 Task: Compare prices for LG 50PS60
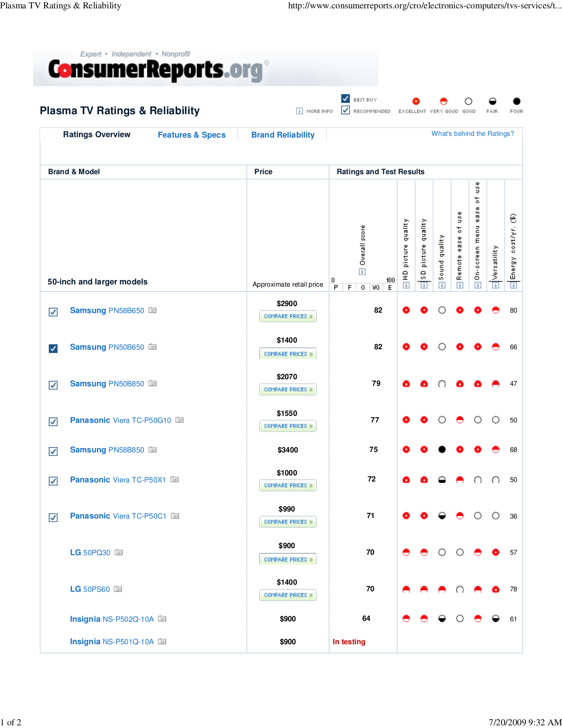tap(288, 595)
